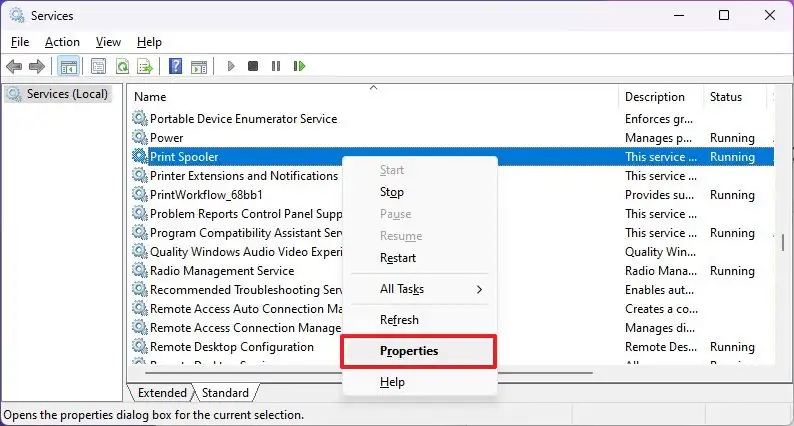Sort by the Status column header
The image size is (794, 426).
[x=734, y=97]
